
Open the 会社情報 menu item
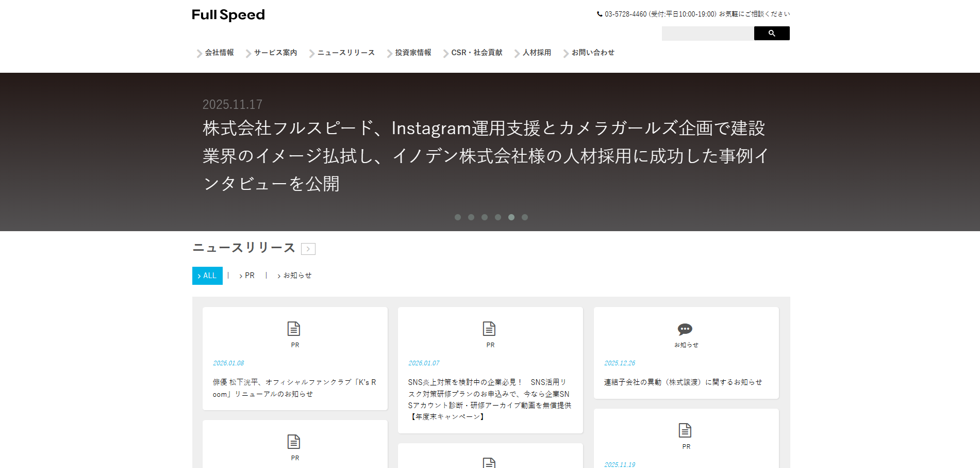[x=219, y=52]
